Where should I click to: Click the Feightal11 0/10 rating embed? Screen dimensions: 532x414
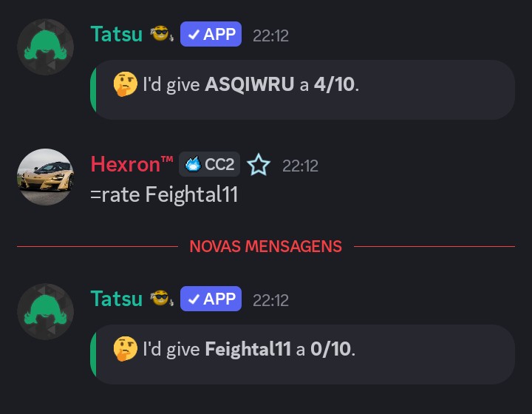[x=301, y=354]
